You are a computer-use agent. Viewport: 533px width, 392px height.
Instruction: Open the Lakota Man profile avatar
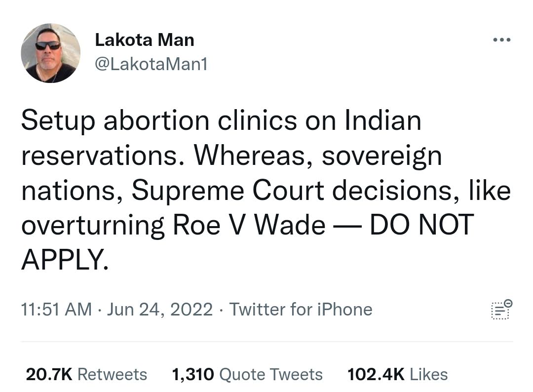(x=51, y=53)
